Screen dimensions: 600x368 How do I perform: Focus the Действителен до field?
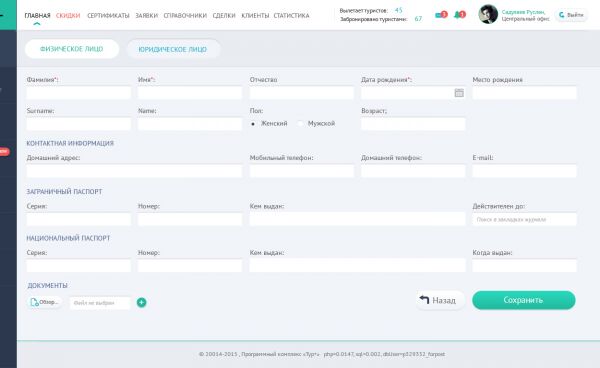pos(524,219)
